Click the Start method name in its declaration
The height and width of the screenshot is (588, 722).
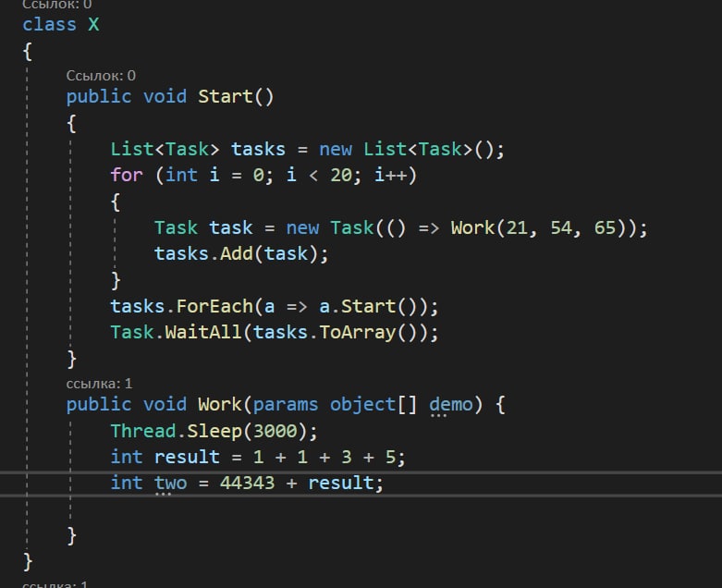tap(226, 96)
